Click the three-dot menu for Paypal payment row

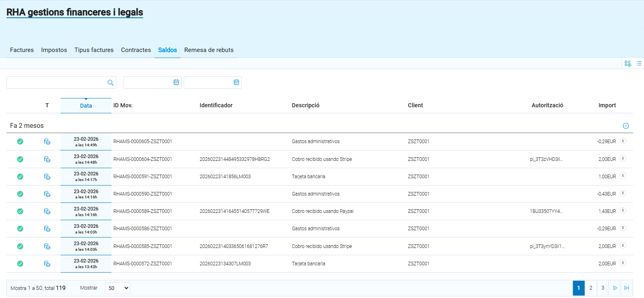(x=623, y=210)
